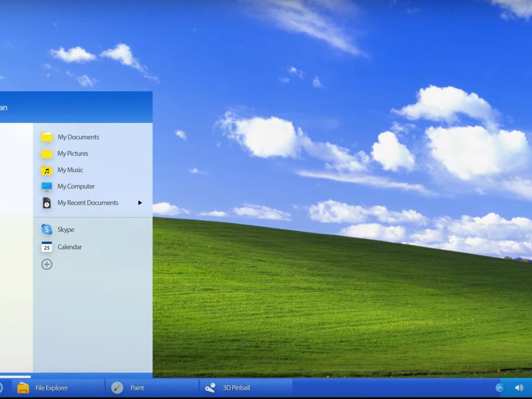Choose the Calendar menu label
The image size is (532, 399).
pos(70,247)
